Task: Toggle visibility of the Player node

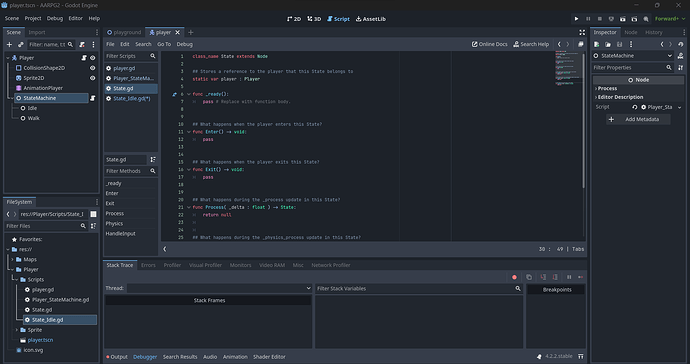Action: 92,58
